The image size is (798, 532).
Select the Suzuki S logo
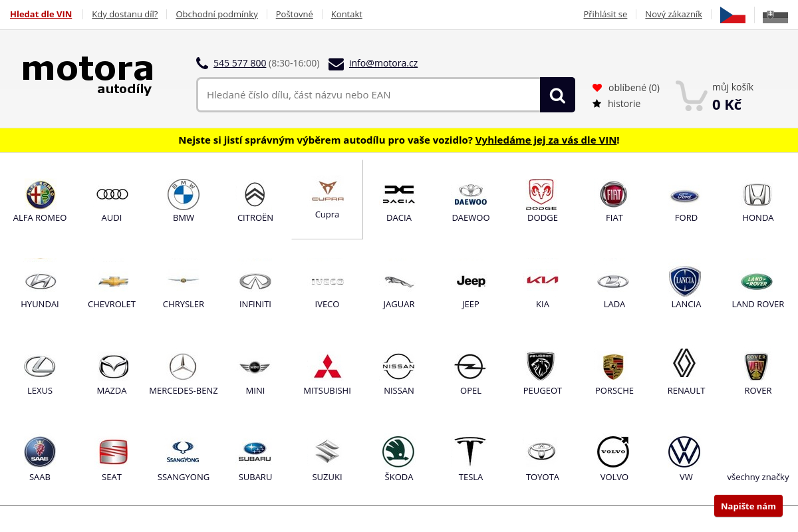pos(327,452)
